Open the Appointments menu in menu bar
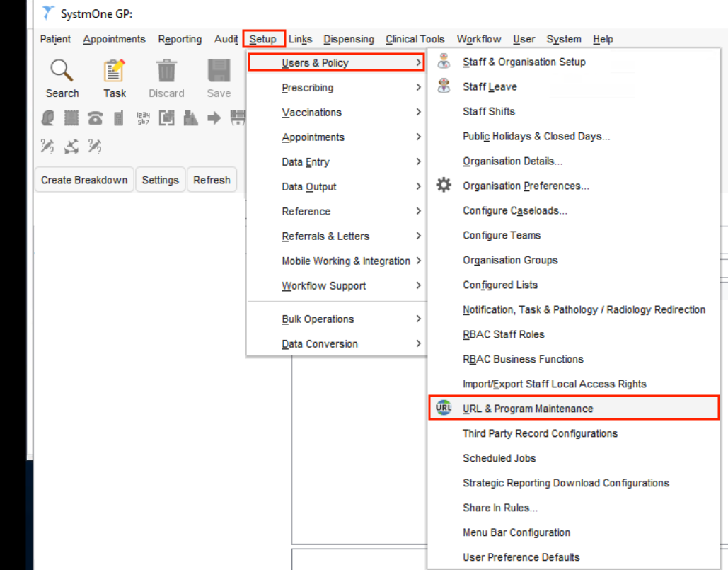This screenshot has width=728, height=570. pos(114,39)
